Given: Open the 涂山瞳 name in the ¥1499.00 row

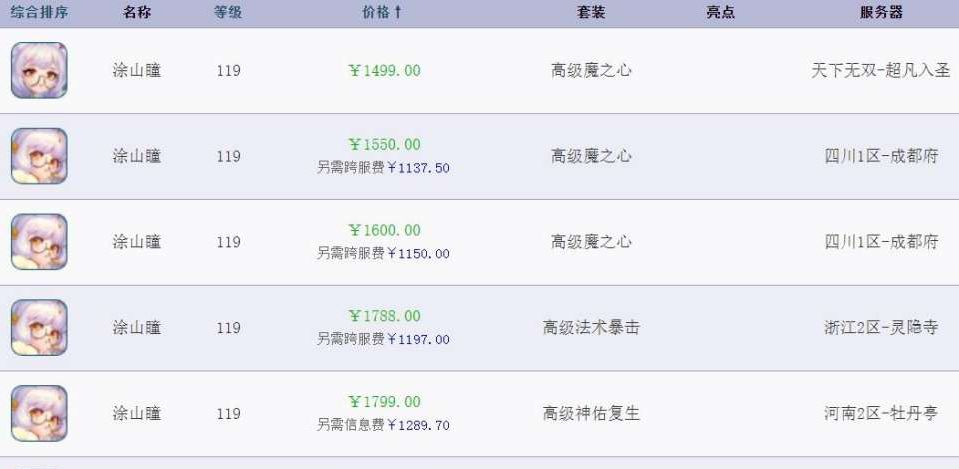Looking at the screenshot, I should 137,70.
